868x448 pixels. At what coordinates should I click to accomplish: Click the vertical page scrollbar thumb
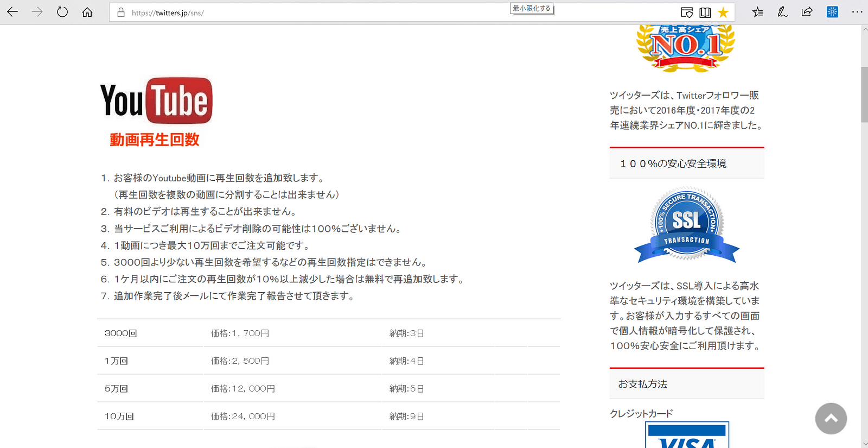(x=864, y=95)
